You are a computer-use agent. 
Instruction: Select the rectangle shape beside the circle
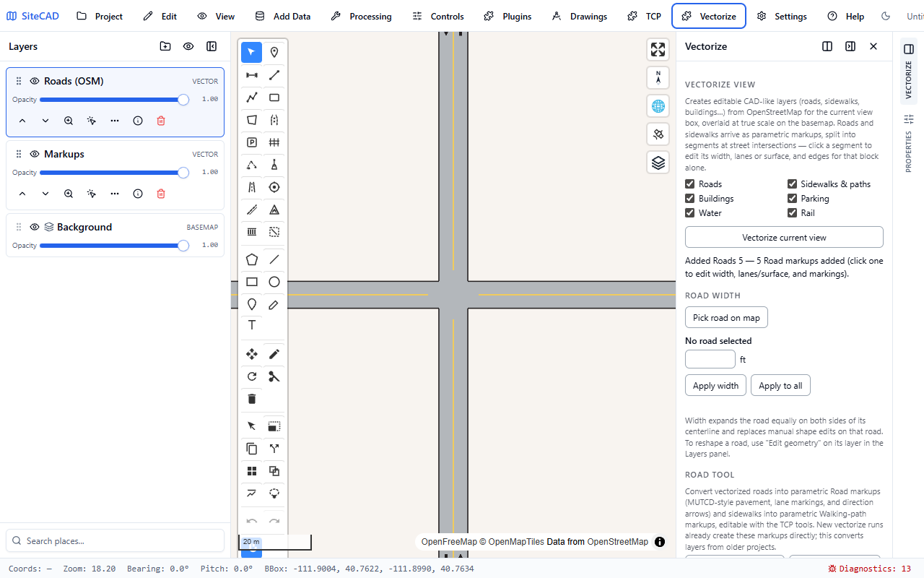(x=252, y=282)
